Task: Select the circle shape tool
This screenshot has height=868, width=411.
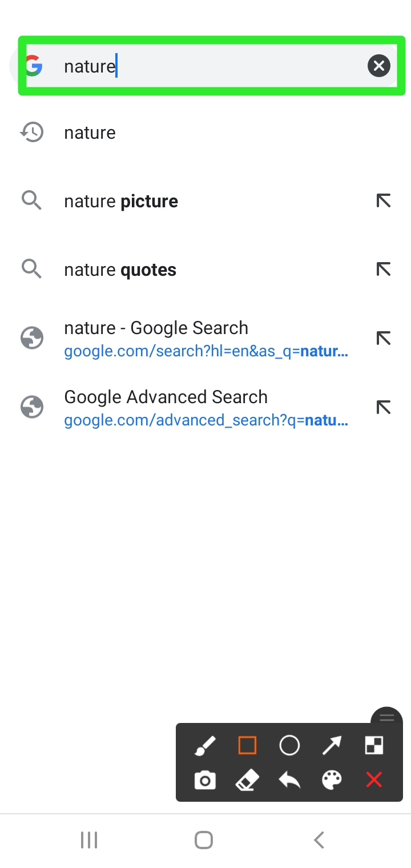Action: pos(289,745)
